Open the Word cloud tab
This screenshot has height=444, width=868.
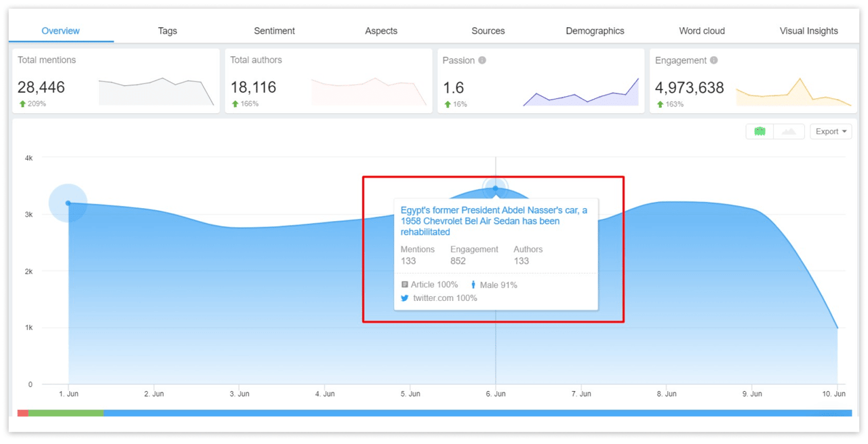tap(702, 31)
